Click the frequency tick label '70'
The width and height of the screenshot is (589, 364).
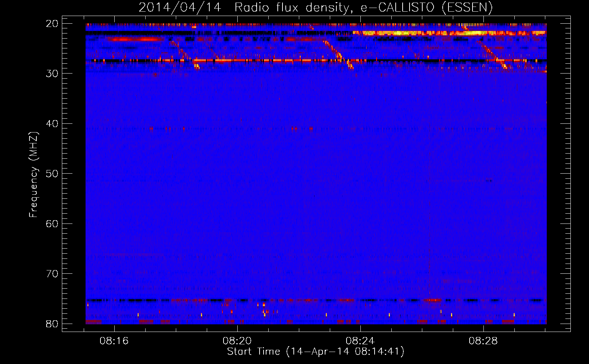(52, 274)
